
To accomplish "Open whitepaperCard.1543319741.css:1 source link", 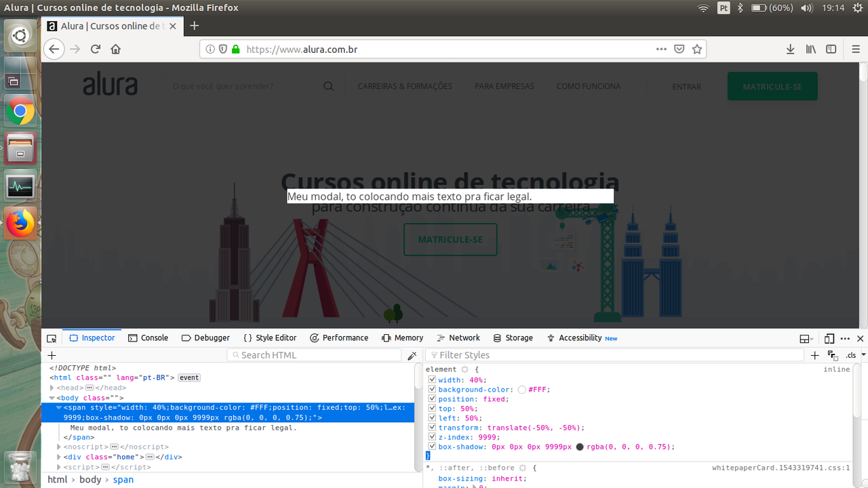I will (x=781, y=468).
